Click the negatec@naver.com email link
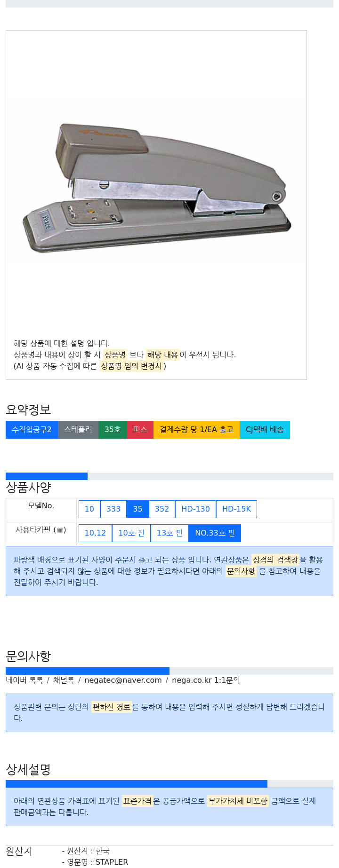This screenshot has width=339, height=868. (123, 680)
